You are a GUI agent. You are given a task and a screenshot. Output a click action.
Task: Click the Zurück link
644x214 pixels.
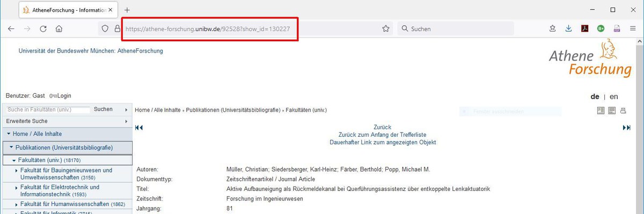[383, 127]
